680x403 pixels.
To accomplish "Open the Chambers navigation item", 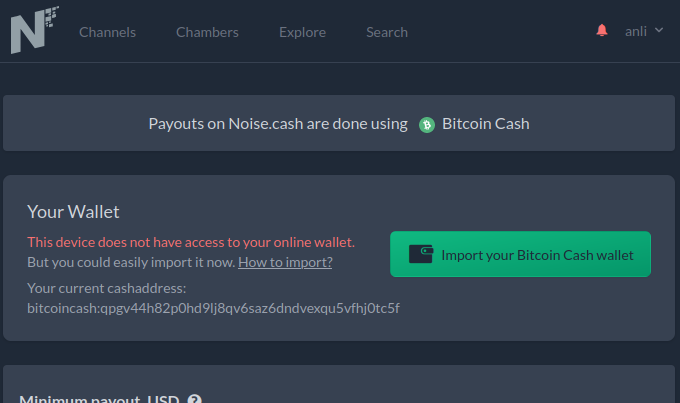I will pyautogui.click(x=207, y=32).
